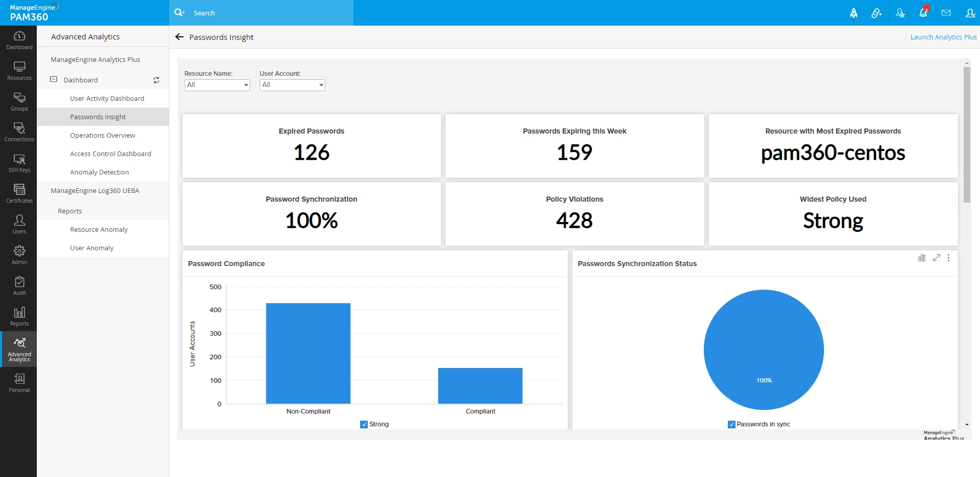Expand the Passwords Synchronization Status chart fullscreen
This screenshot has width=980, height=477.
pos(937,258)
